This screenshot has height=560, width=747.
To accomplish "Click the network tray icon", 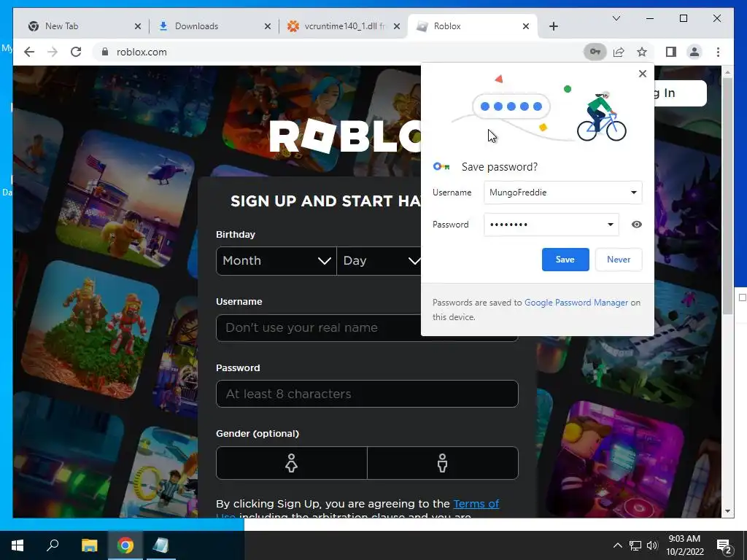I will pos(635,545).
